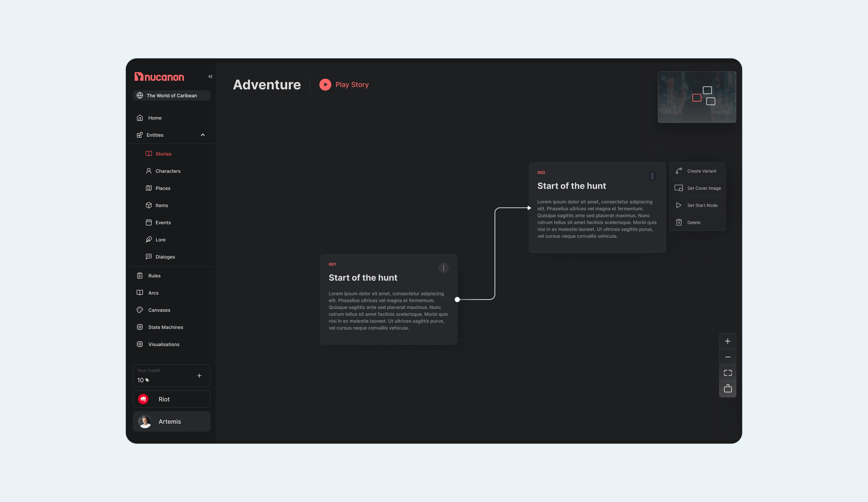Collapse the Entities section chevron

coord(203,135)
